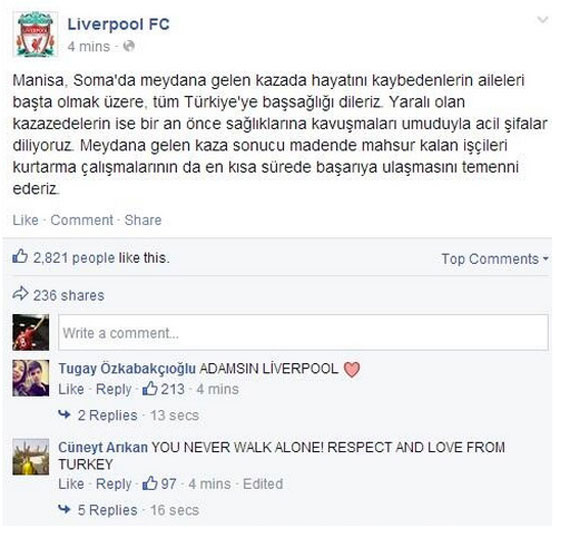Open the Top Comments sorting dropdown
Image resolution: width=570 pixels, height=538 pixels.
coord(495,259)
